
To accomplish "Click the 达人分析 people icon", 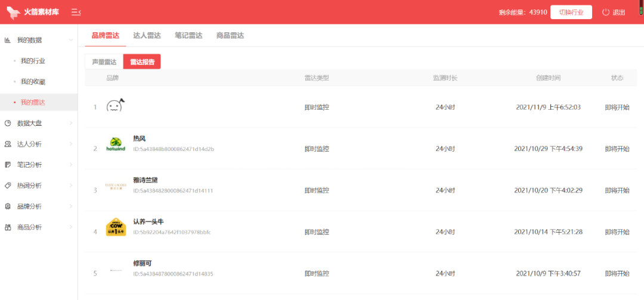I will pyautogui.click(x=8, y=144).
